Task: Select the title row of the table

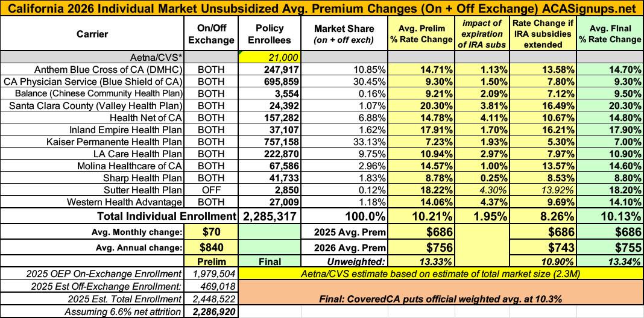Action: point(322,8)
